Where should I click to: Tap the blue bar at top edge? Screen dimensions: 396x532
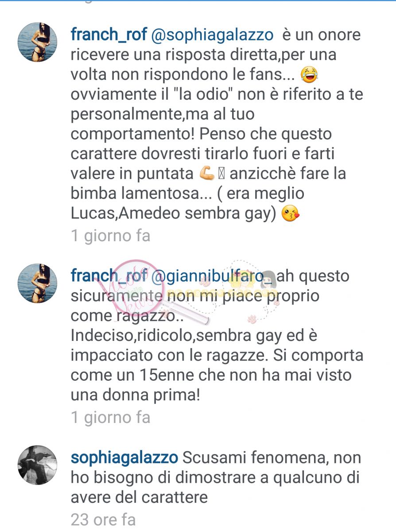198,1
